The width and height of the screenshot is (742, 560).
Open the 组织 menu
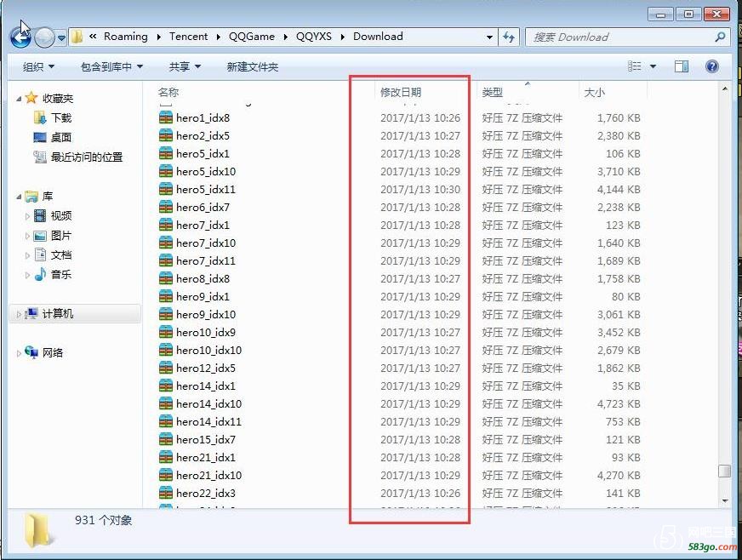(x=38, y=66)
